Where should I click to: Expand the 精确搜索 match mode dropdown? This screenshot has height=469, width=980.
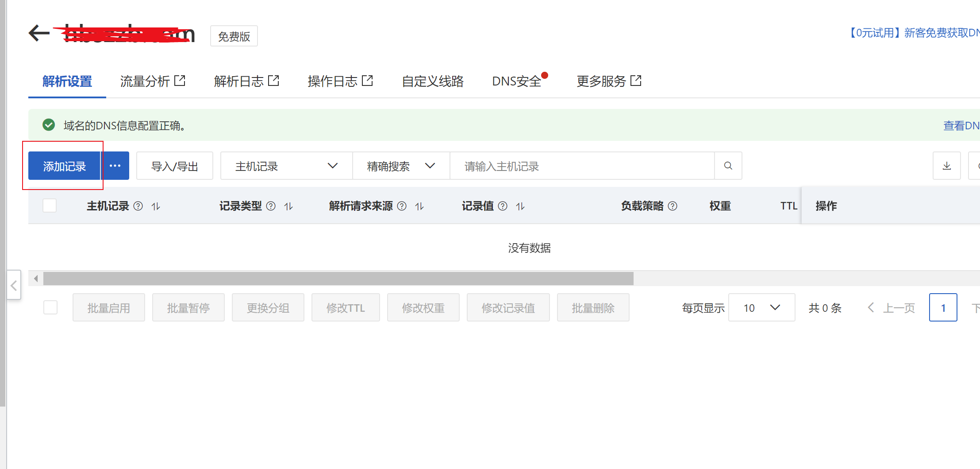[x=401, y=166]
